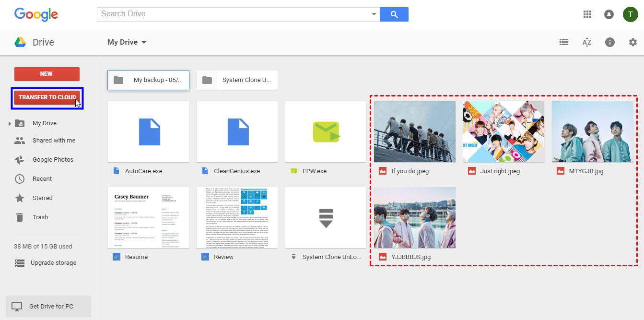Select the MTYGJR.jpg image thumbnail

point(592,131)
